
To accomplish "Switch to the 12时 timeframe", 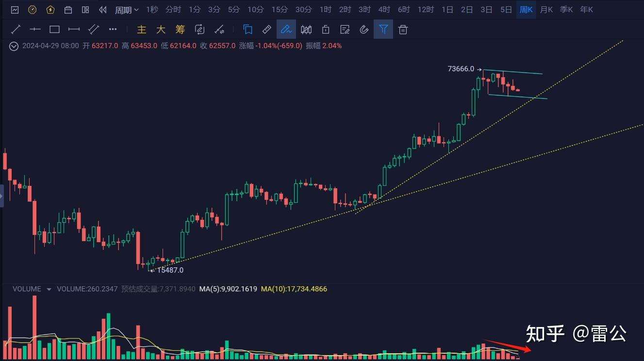I will pyautogui.click(x=426, y=10).
